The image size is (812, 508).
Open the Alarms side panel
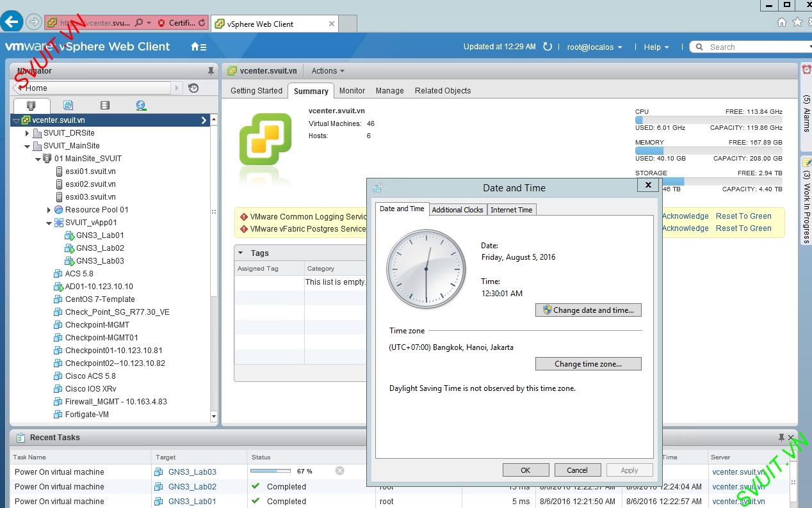point(806,106)
